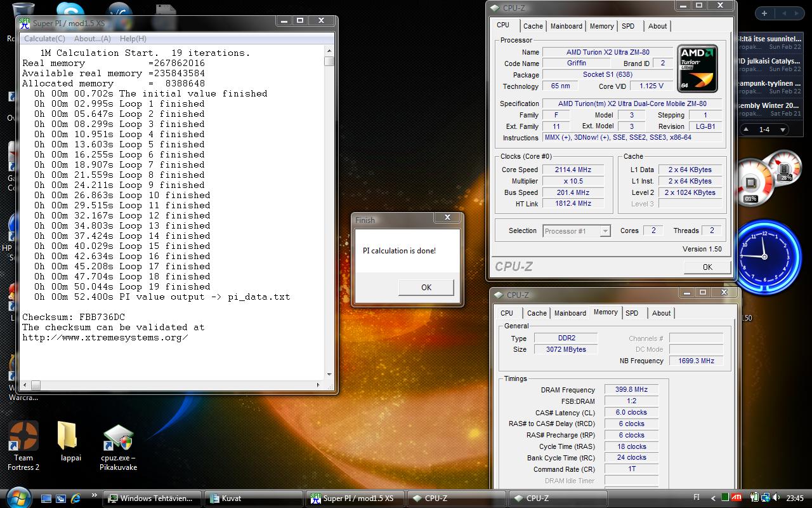Open the Team Fortress 2 desktop shortcut
The width and height of the screenshot is (812, 508).
pyautogui.click(x=23, y=445)
